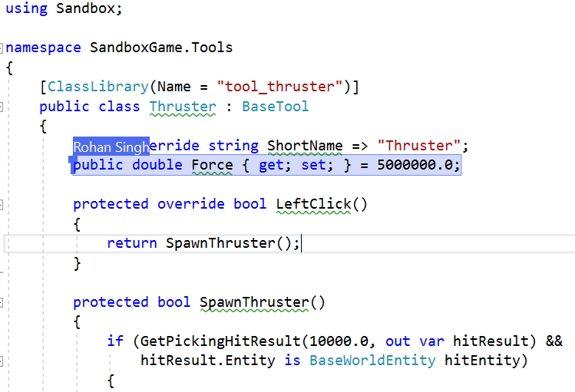Click the Rohan Singh collaborator name flag

click(111, 147)
